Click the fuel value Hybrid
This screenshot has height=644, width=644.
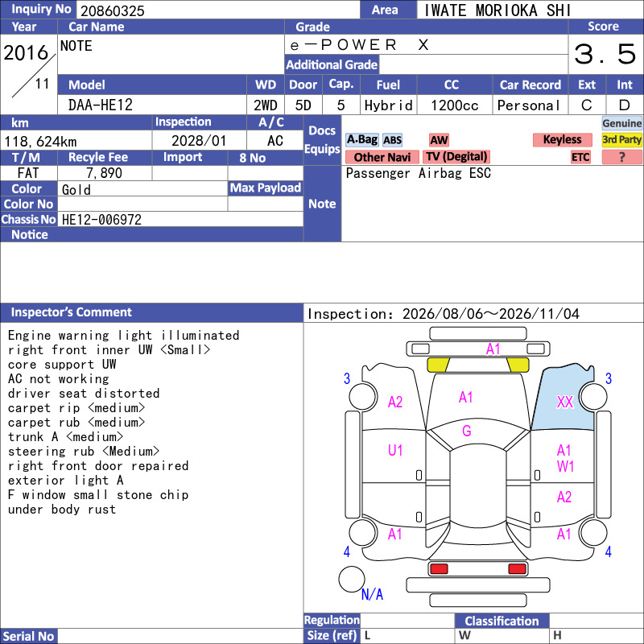(x=388, y=105)
